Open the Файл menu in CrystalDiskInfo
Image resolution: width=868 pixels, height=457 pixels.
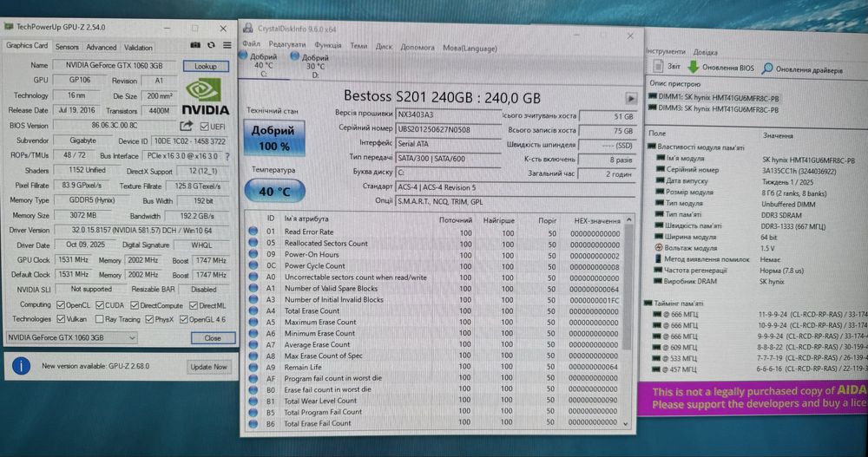tap(251, 43)
